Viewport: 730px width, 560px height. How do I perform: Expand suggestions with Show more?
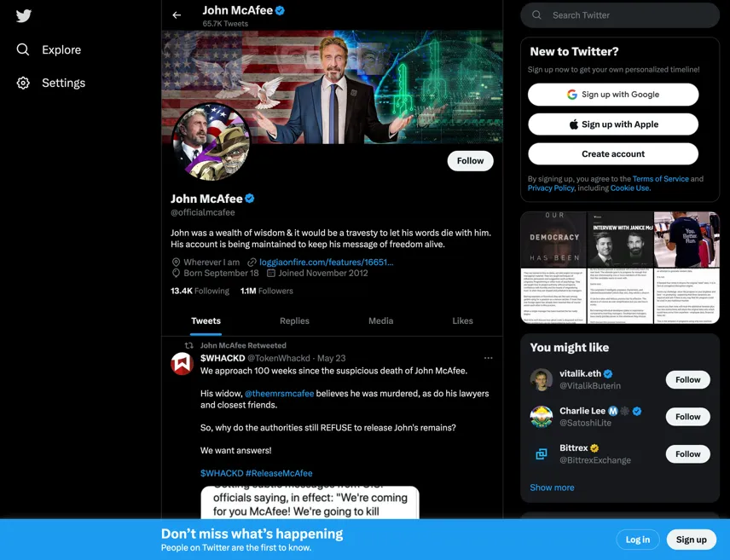[552, 488]
